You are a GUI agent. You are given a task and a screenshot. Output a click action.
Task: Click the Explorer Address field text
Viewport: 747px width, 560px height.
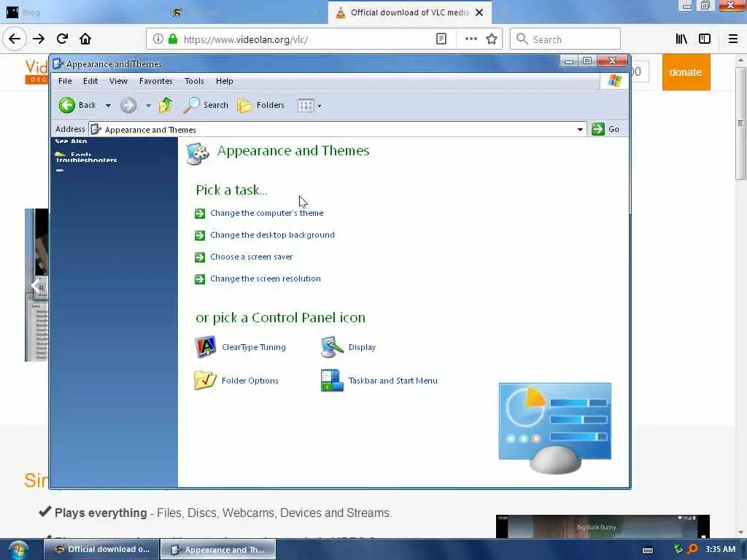150,130
